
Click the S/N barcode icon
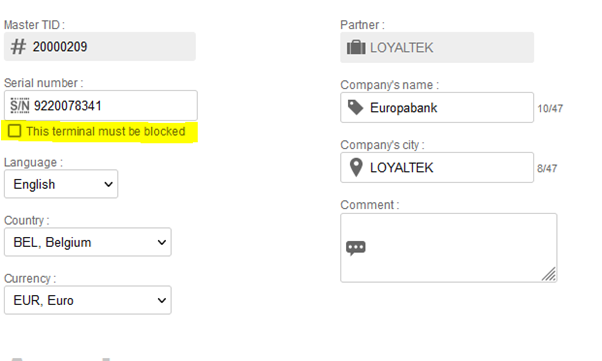20,106
